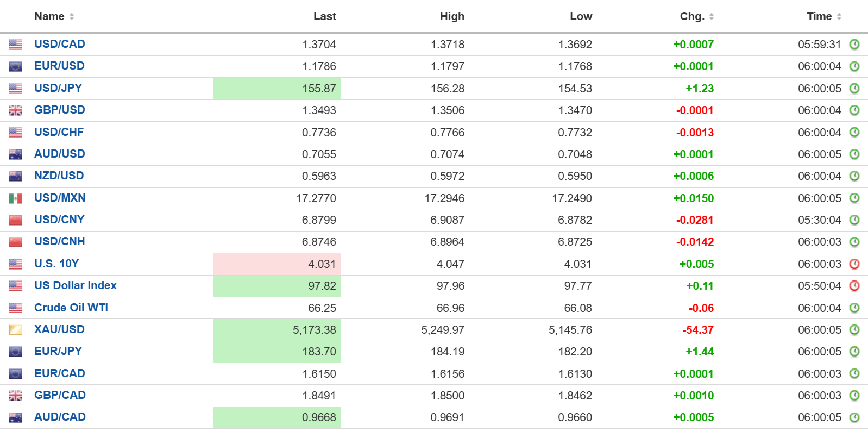Click the UK flag icon beside GBP/USD
The height and width of the screenshot is (431, 868).
click(15, 110)
